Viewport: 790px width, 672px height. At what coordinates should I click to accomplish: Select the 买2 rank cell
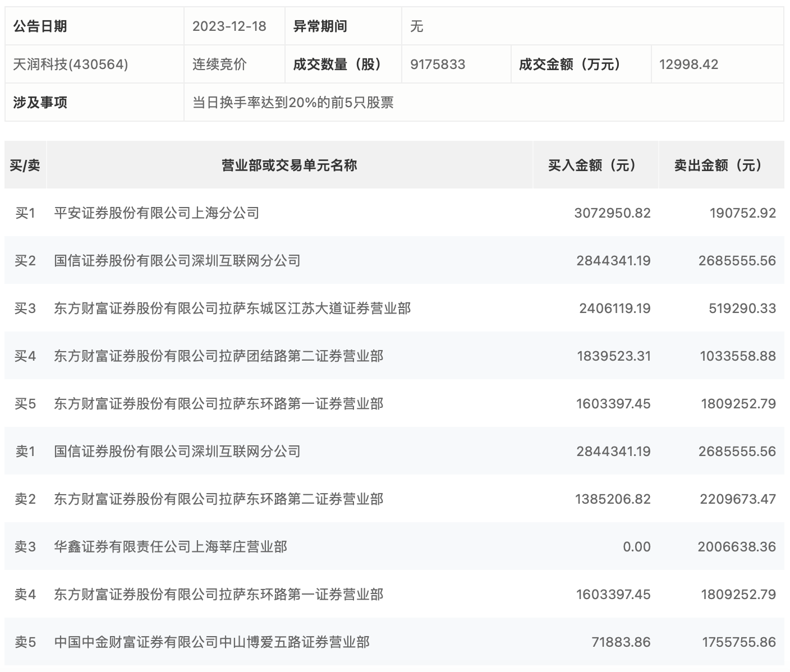tap(25, 261)
